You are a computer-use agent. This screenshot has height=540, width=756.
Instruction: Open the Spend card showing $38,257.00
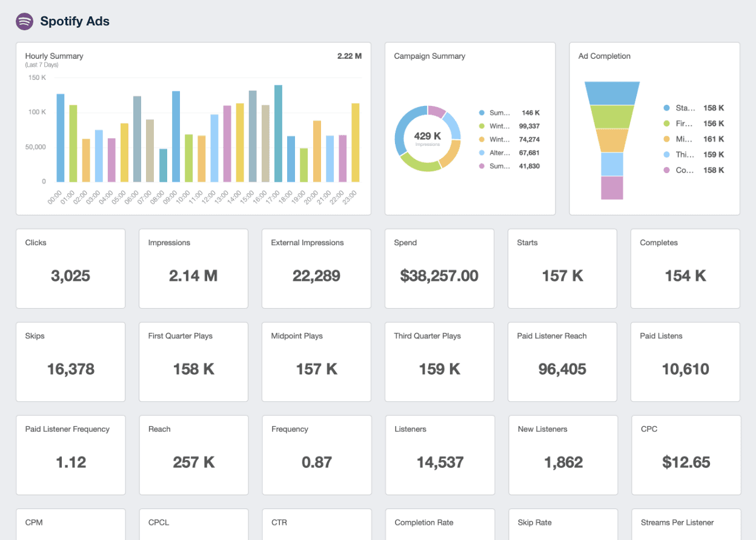pos(439,268)
